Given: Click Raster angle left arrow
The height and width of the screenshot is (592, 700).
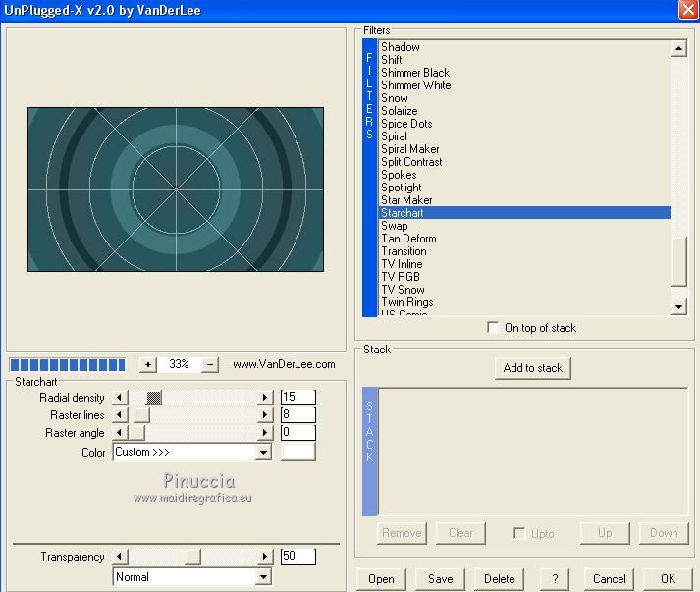Looking at the screenshot, I should pos(121,433).
